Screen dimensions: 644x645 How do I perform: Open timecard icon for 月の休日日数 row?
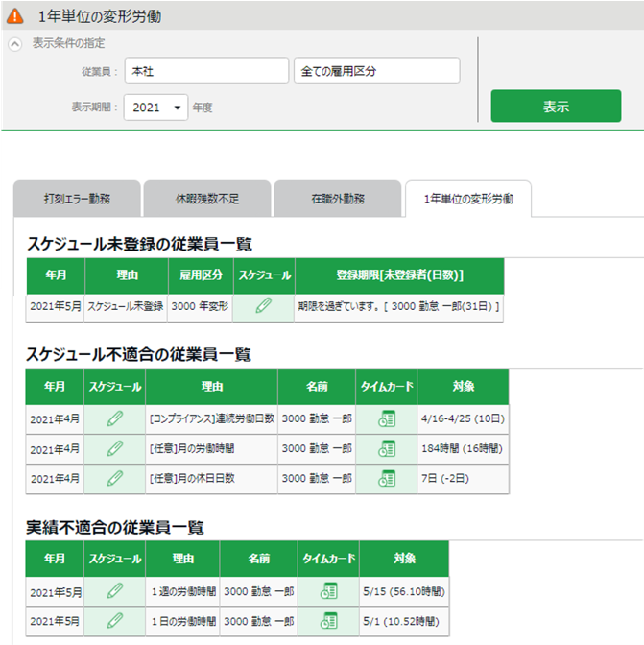click(x=386, y=477)
